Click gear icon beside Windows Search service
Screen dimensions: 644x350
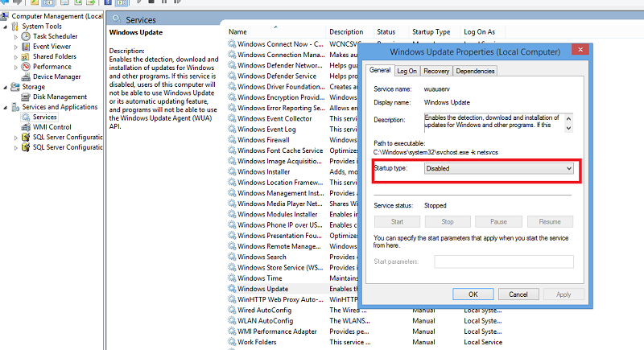232,257
